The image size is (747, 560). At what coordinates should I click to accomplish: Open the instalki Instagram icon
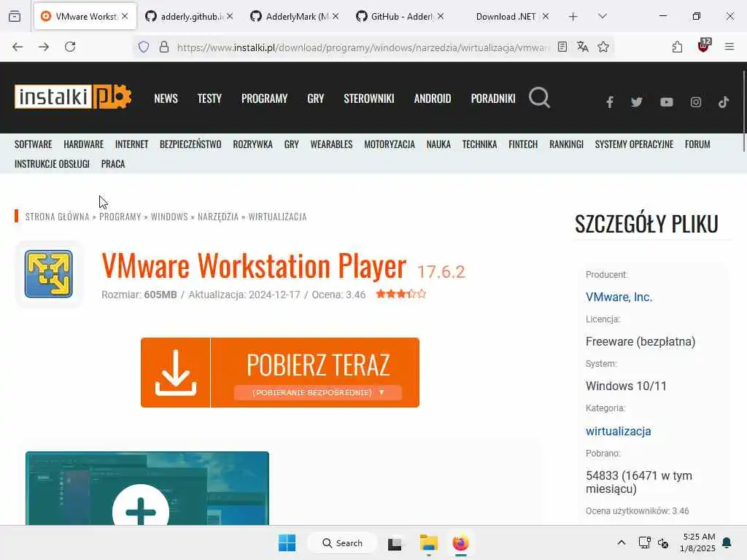point(695,102)
